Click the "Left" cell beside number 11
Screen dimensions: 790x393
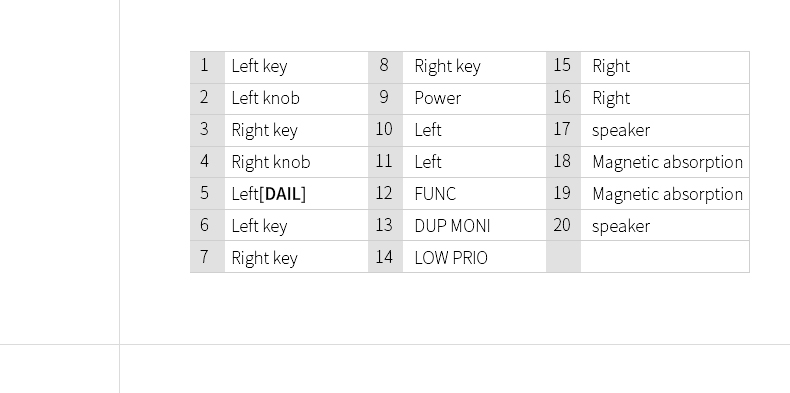tap(474, 162)
